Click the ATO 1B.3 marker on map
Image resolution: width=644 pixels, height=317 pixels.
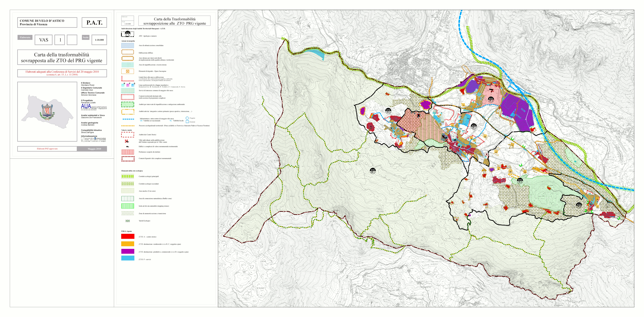pyautogui.click(x=388, y=111)
